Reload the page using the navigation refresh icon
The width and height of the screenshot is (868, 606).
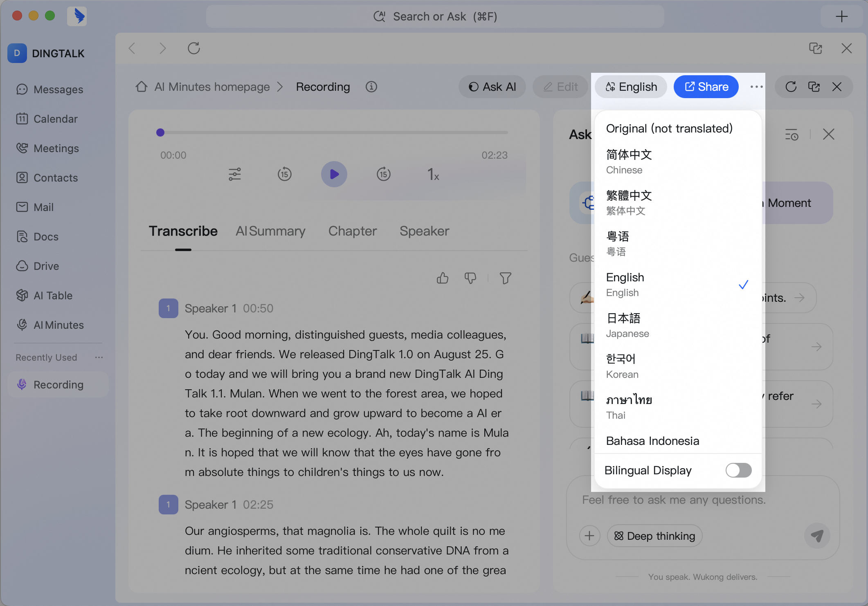point(194,48)
